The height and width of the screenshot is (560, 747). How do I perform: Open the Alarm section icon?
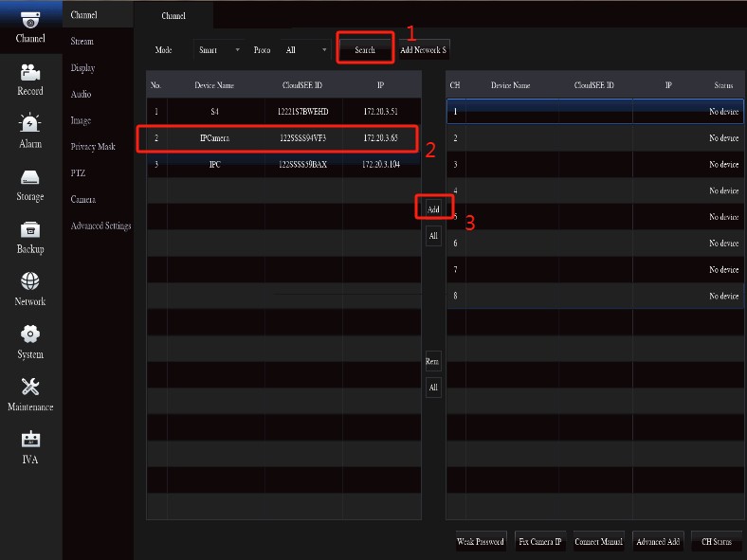tap(30, 125)
